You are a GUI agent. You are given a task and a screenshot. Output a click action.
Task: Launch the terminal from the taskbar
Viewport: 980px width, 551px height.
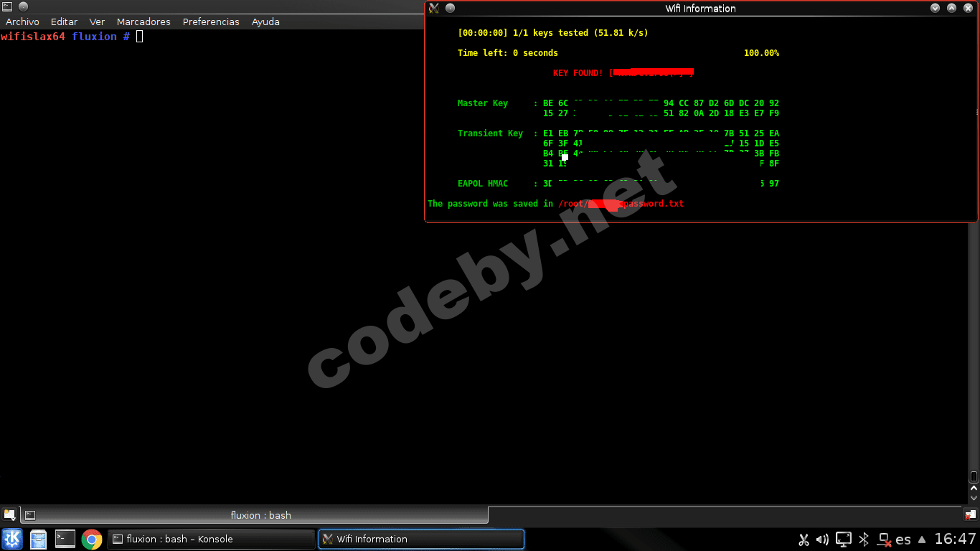[65, 539]
